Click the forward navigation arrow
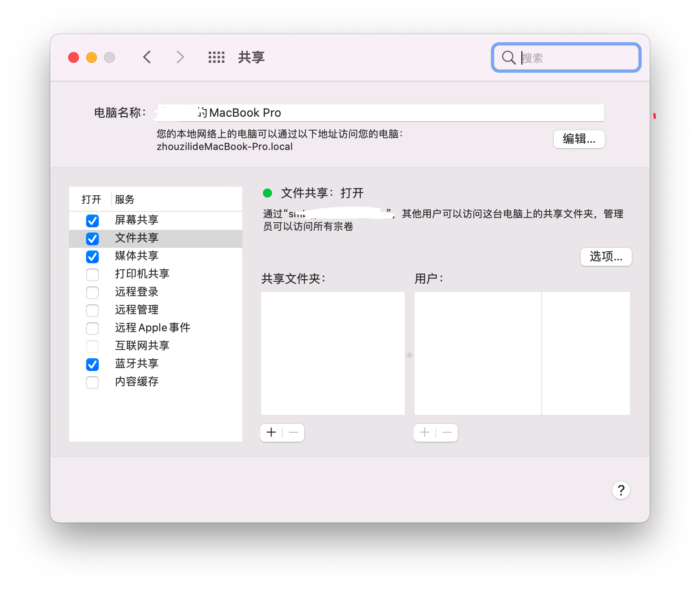The width and height of the screenshot is (700, 589). 180,57
